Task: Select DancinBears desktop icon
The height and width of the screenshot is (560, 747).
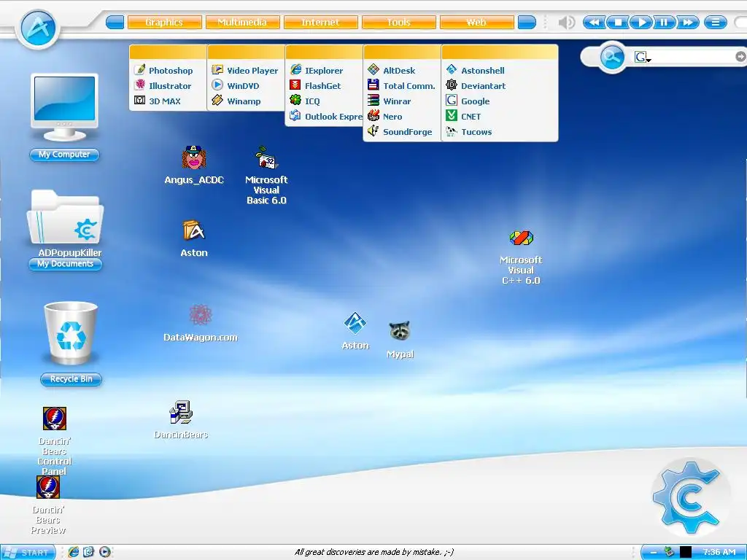Action: coord(181,419)
